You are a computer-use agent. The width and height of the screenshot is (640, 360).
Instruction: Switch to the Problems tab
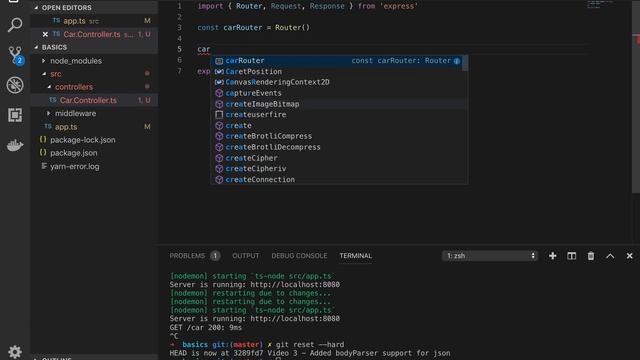point(187,256)
